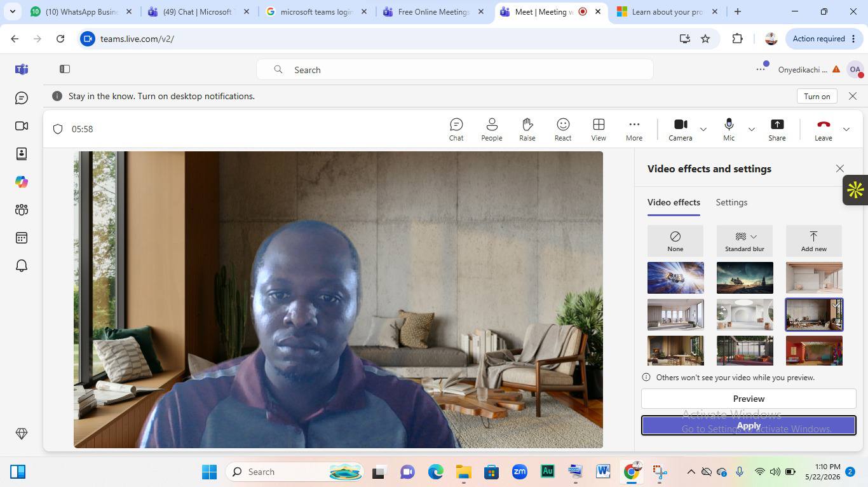Open meeting Chat from the call toolbar
The width and height of the screenshot is (868, 487).
[456, 129]
